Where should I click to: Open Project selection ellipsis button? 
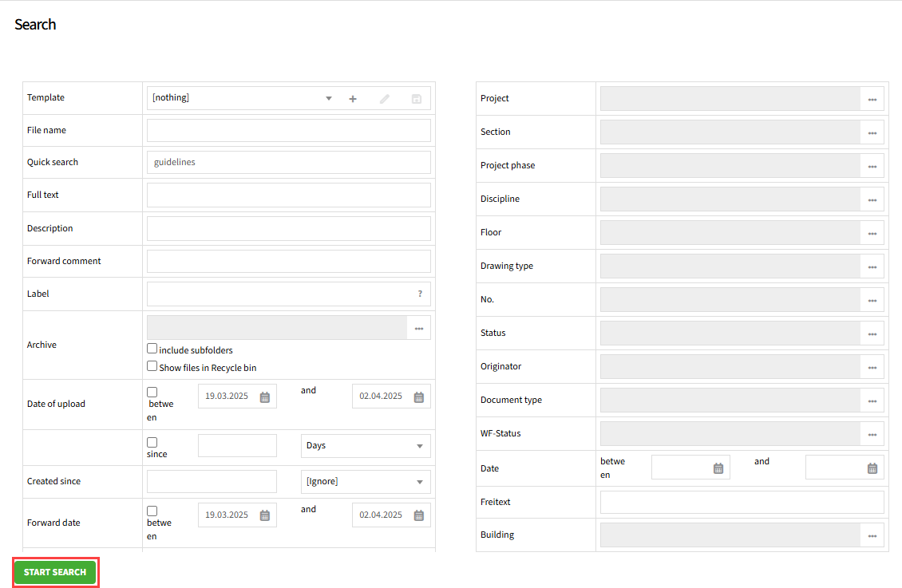872,99
